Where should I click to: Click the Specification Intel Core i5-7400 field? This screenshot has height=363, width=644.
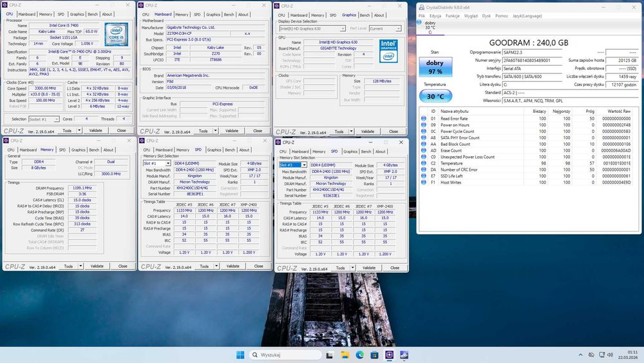point(80,52)
